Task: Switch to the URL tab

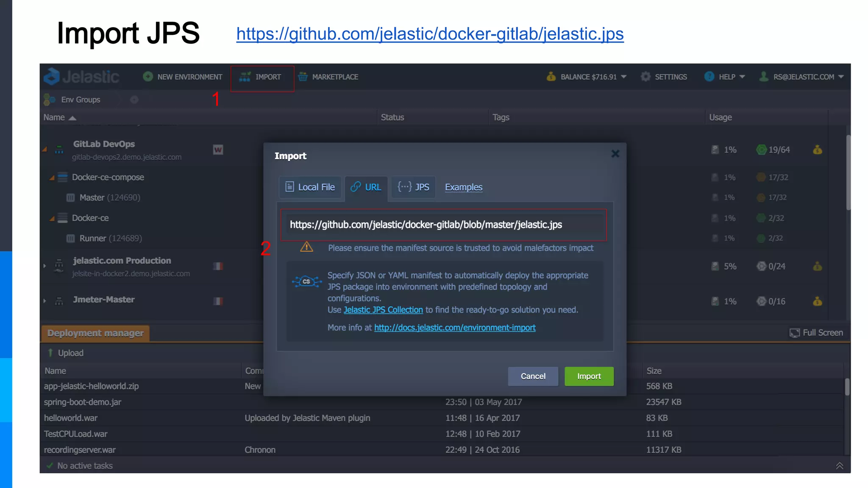Action: 366,188
